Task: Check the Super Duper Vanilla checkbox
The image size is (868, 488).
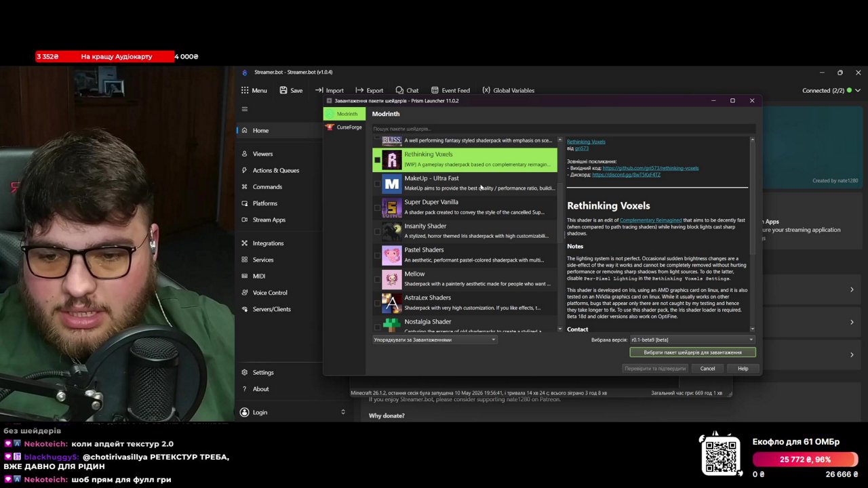Action: [x=377, y=207]
